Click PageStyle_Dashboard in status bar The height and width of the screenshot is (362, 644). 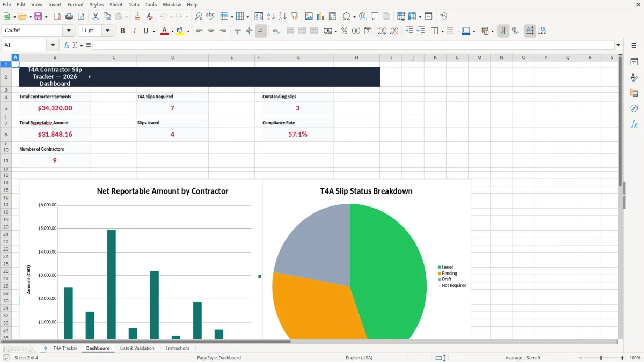tap(219, 358)
